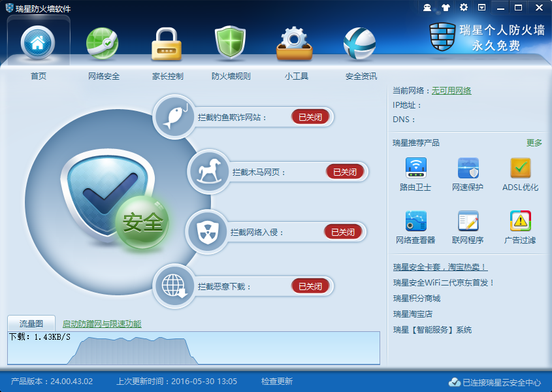Open settings gear in title bar
The height and width of the screenshot is (392, 552).
point(464,7)
